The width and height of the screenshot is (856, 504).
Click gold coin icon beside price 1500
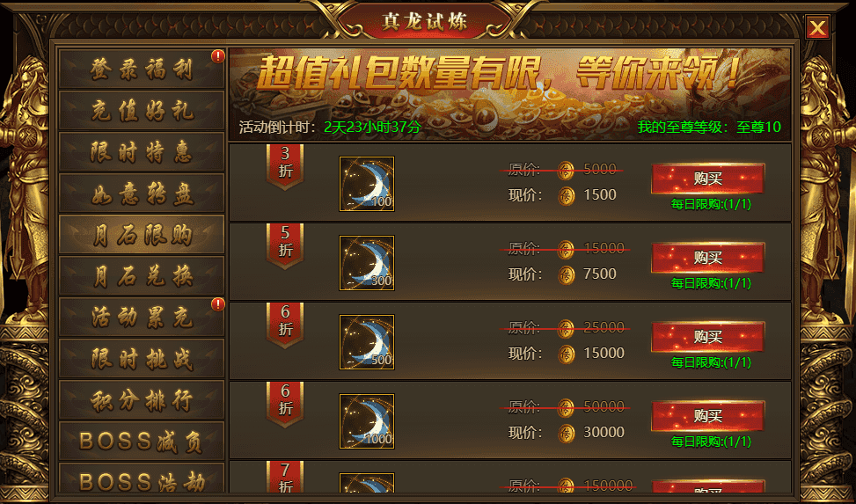(x=566, y=196)
